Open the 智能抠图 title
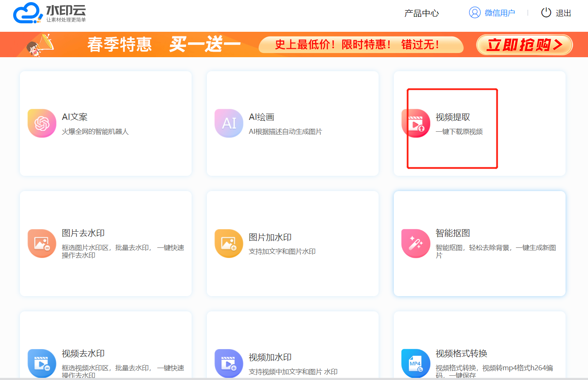 (x=453, y=233)
